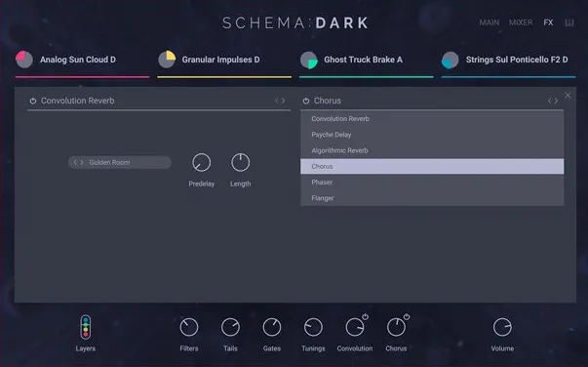Select the Analog Sun Cloud D layer name

point(78,60)
